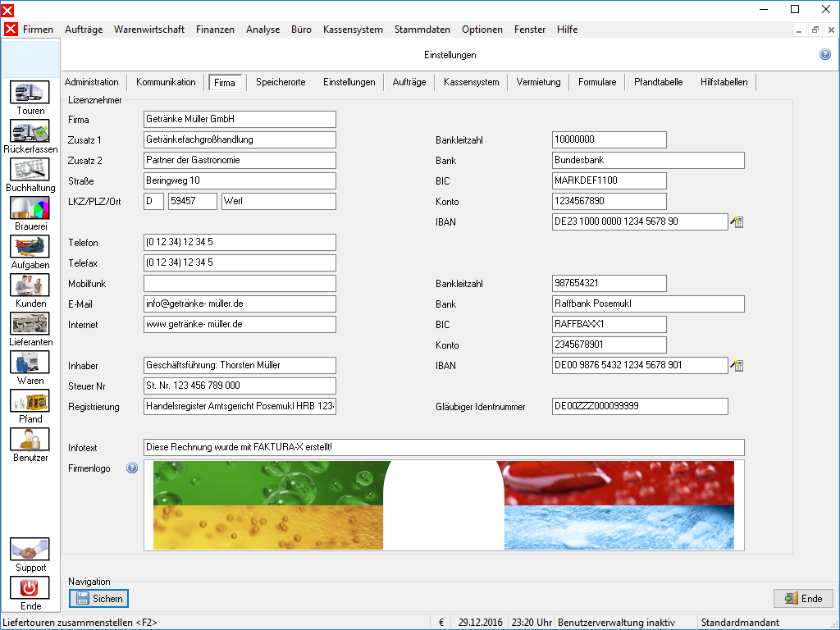Open the Pfand crate icon
Viewport: 840px width, 630px height.
30,400
